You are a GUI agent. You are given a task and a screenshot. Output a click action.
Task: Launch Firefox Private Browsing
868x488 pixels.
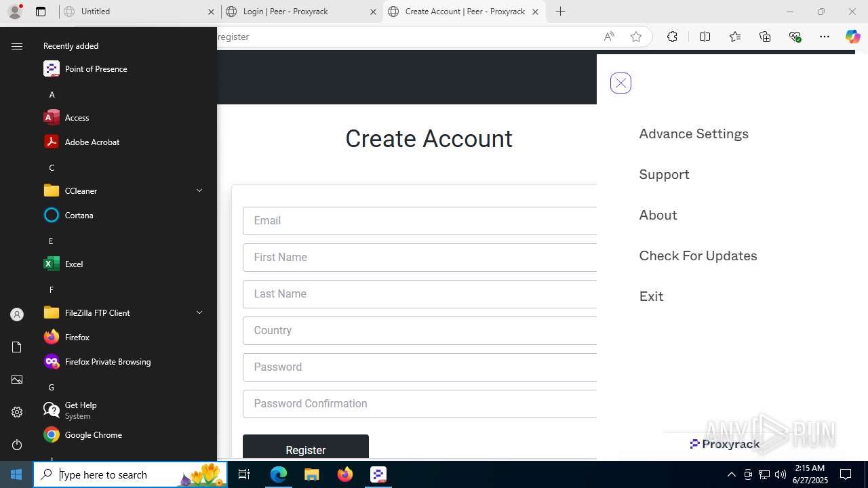[x=125, y=361]
